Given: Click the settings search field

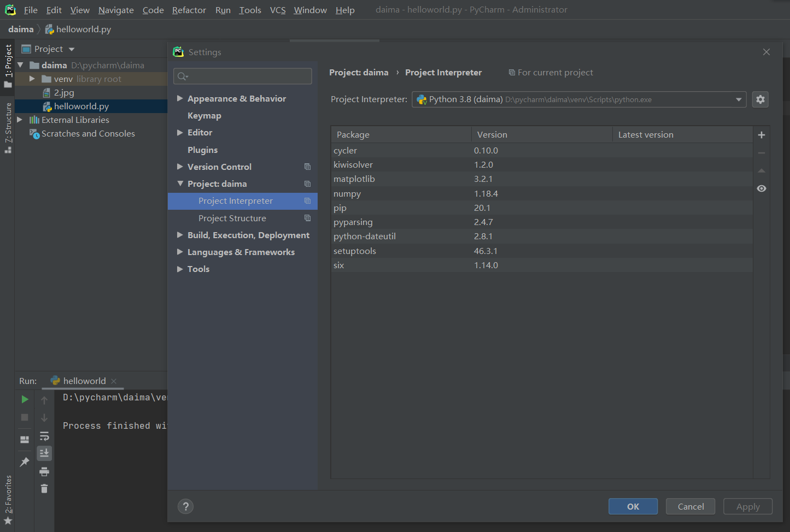Looking at the screenshot, I should 243,76.
